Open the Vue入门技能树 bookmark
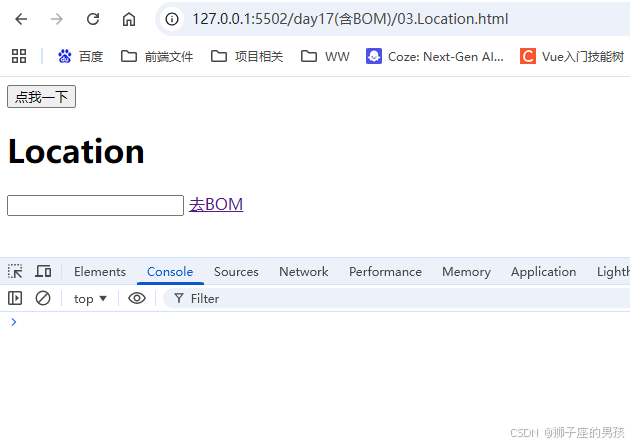630x444 pixels. pos(572,57)
